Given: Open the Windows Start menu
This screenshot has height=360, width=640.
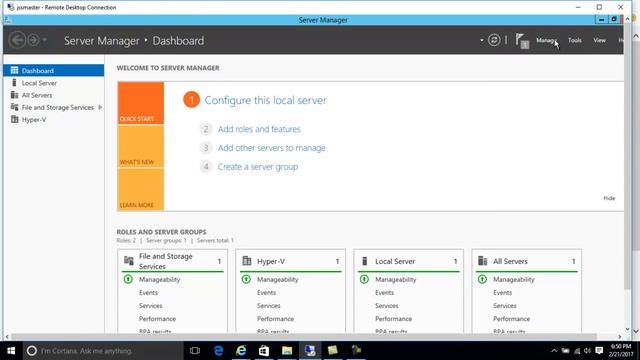Looking at the screenshot, I should pos(11,351).
